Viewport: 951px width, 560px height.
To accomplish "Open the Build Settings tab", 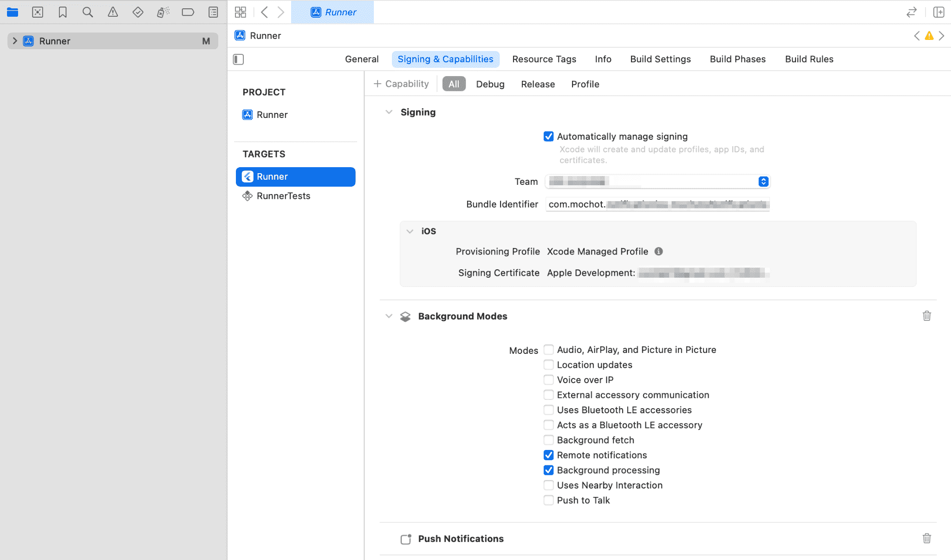I will point(660,59).
